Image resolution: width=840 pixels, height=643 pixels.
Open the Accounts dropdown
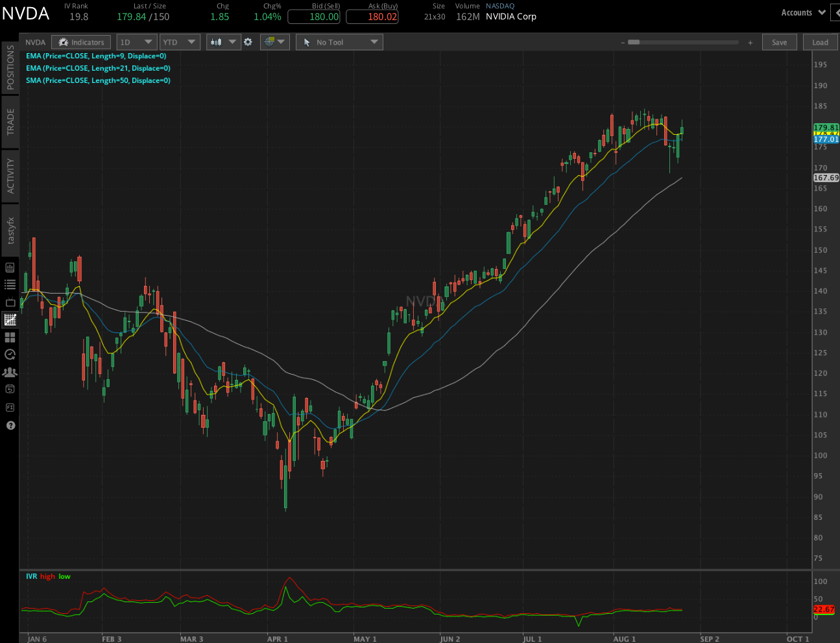[802, 12]
